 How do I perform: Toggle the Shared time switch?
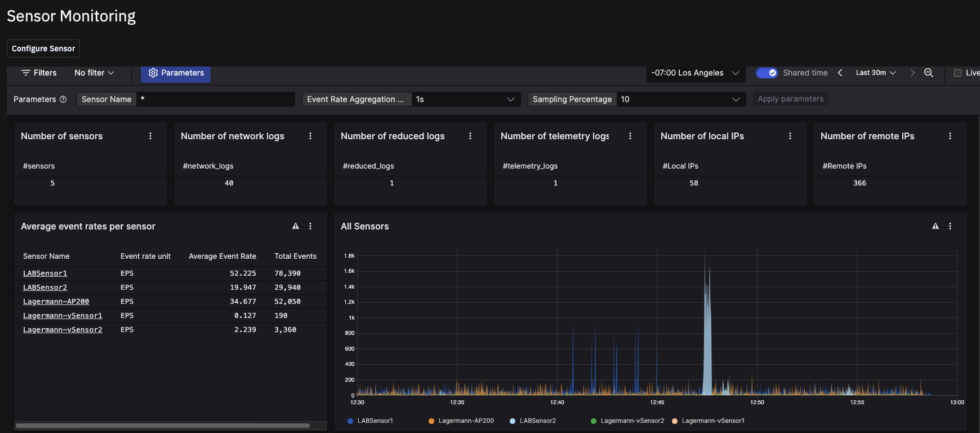pyautogui.click(x=767, y=73)
